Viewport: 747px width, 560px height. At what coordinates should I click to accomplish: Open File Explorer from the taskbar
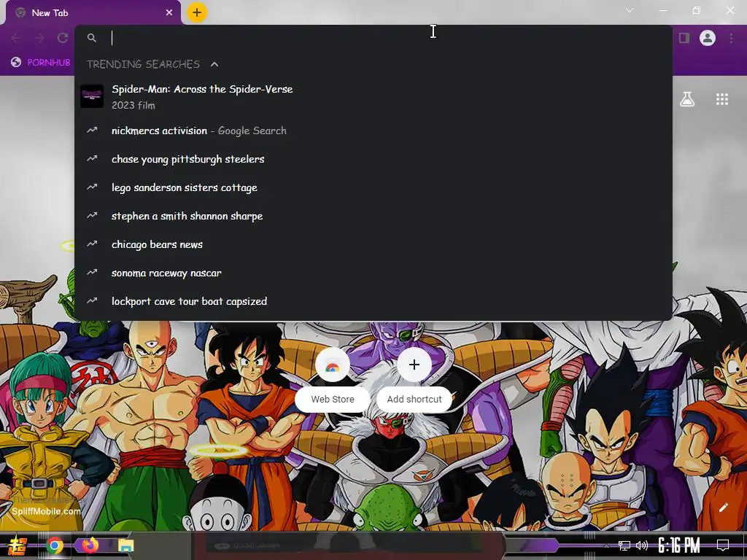(x=125, y=545)
